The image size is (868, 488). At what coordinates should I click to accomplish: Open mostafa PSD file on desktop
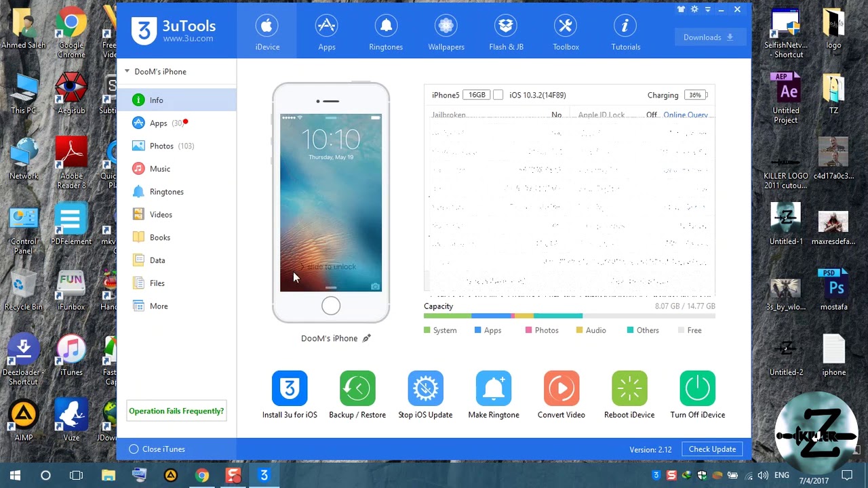click(833, 290)
